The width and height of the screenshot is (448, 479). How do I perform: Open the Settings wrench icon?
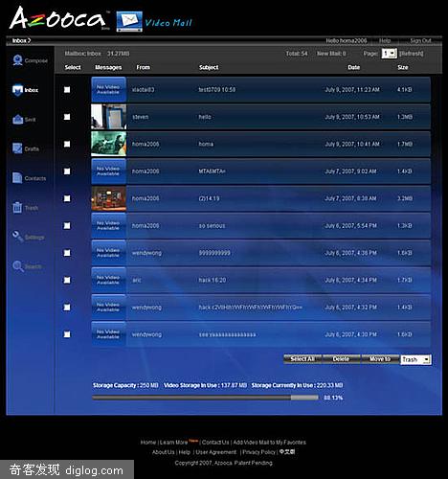pyautogui.click(x=17, y=237)
